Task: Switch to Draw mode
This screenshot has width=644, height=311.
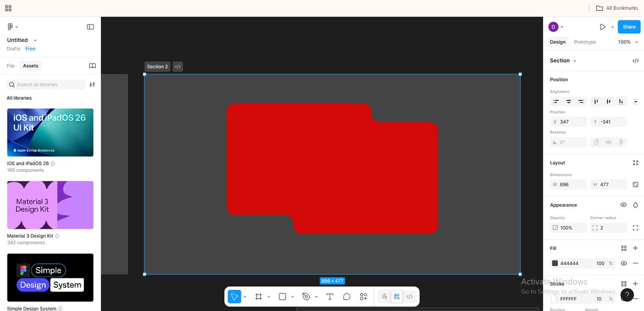Action: pyautogui.click(x=384, y=296)
